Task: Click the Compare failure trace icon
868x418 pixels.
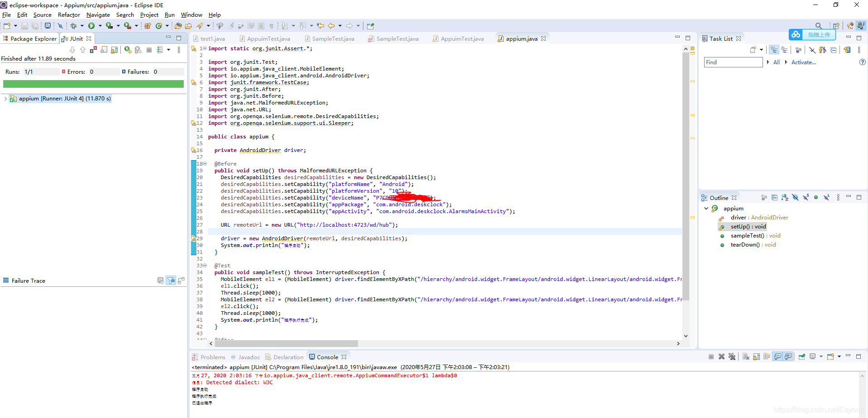Action: tap(181, 280)
